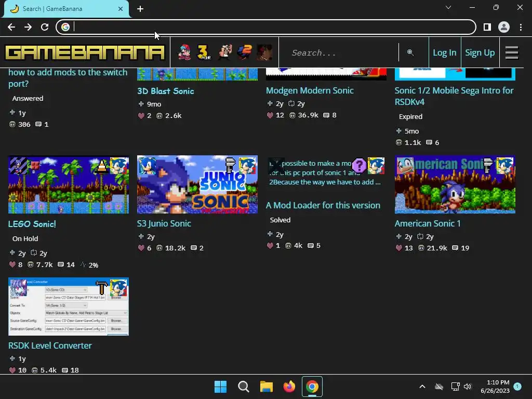Open the LEGO Sonic! link
Screen dimensions: 532x399
coord(32,224)
